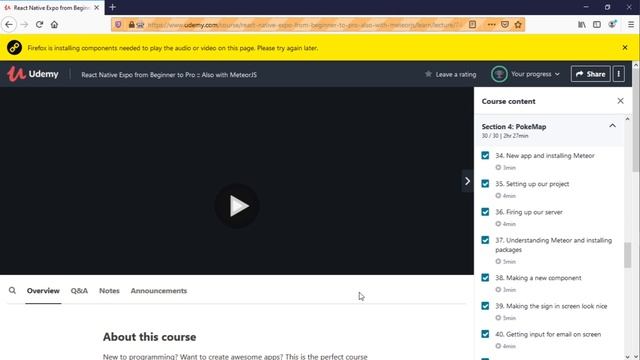Viewport: 640px width, 360px height.
Task: Click clock icon under lecture 34
Action: [x=498, y=167]
